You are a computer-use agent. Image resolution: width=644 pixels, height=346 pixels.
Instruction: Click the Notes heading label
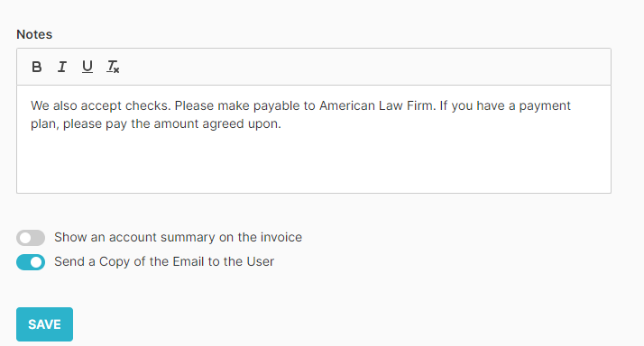tap(34, 34)
